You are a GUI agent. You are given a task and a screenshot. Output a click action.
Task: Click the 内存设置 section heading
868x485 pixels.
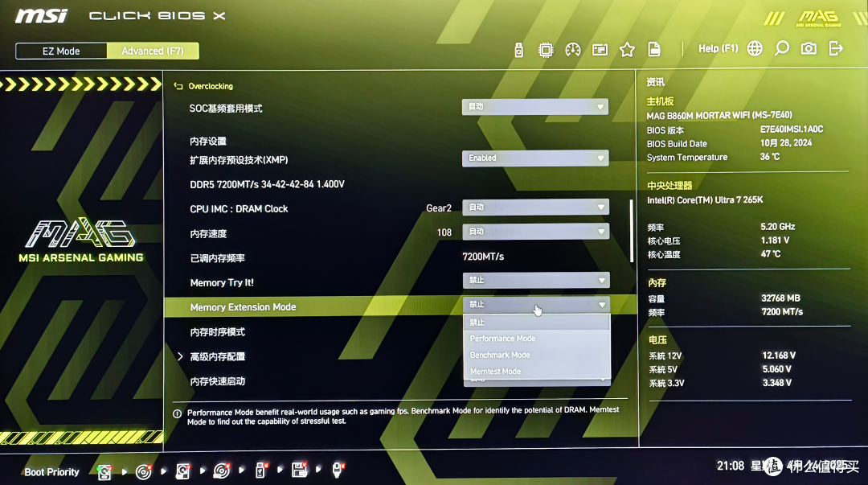click(x=208, y=142)
